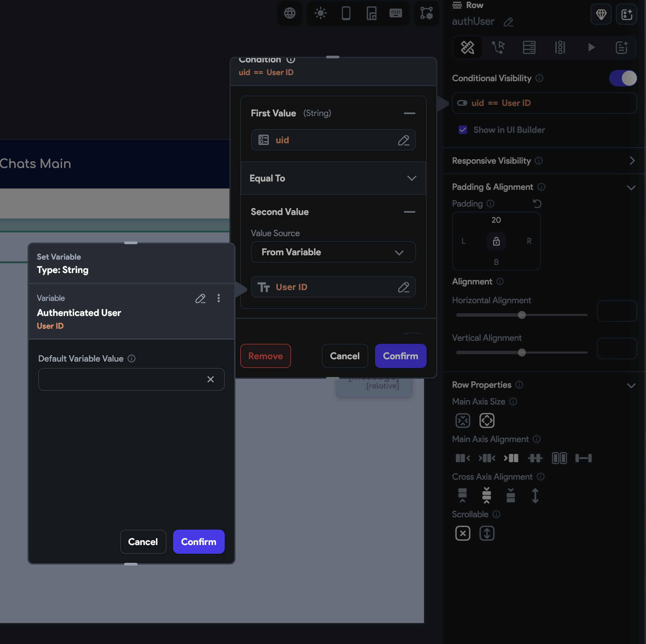Open the keyboard shortcuts icon
The width and height of the screenshot is (646, 644).
[x=395, y=13]
